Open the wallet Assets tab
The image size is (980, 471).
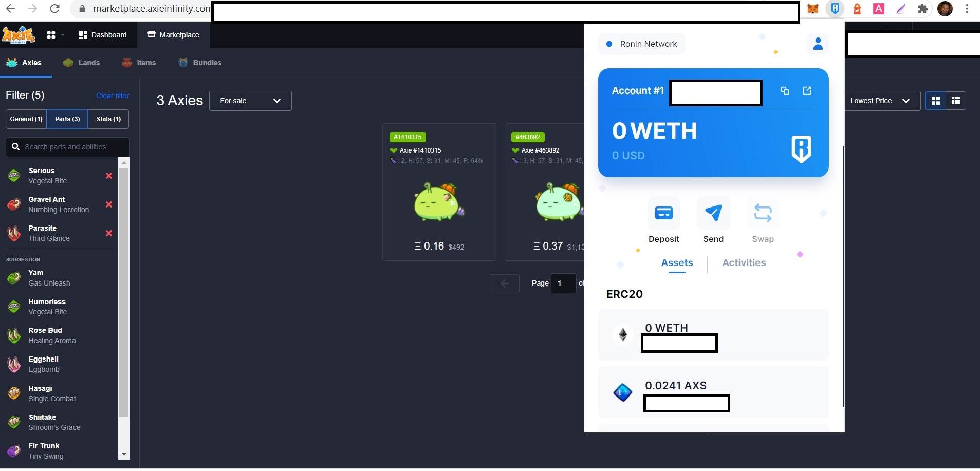click(677, 263)
